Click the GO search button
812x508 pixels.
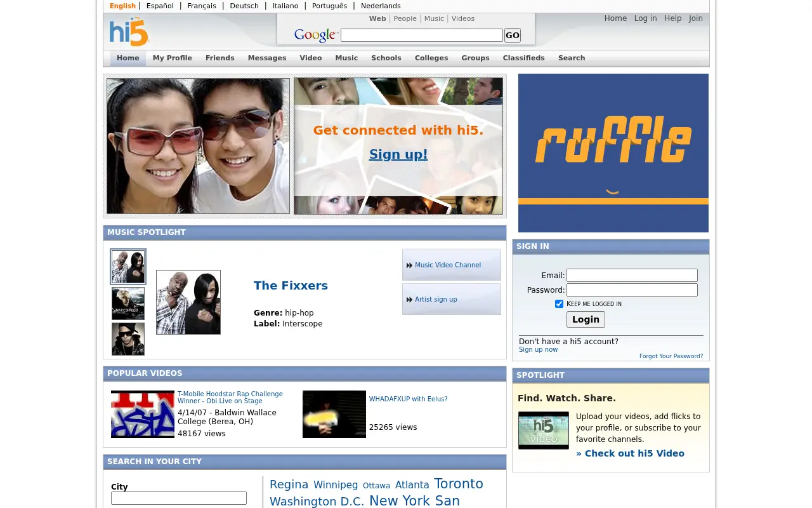(x=513, y=36)
